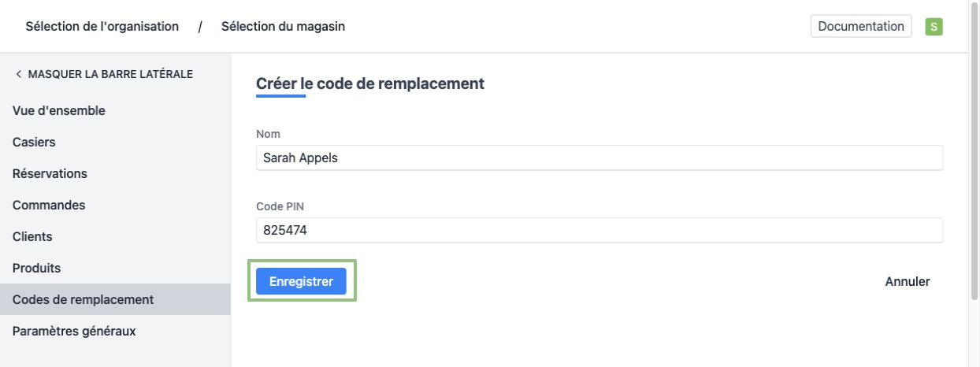The image size is (980, 367).
Task: Click the Code PIN field showing 825474
Action: click(599, 231)
